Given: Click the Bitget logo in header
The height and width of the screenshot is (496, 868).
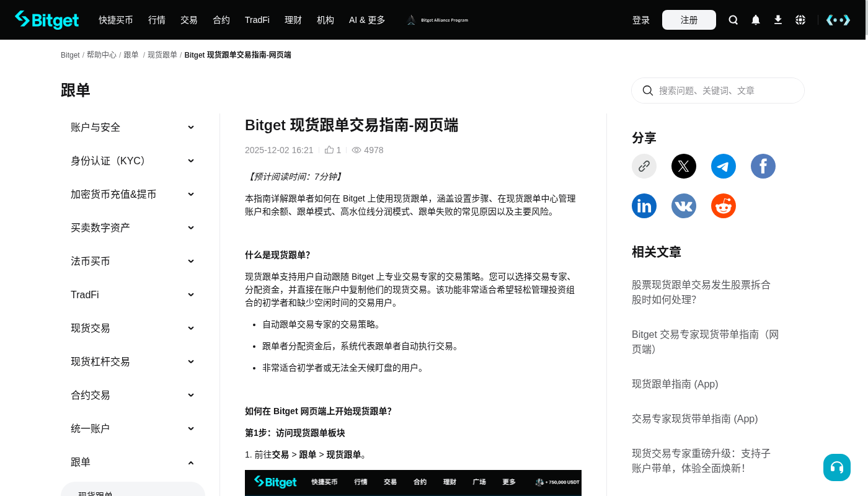Looking at the screenshot, I should click(x=47, y=20).
